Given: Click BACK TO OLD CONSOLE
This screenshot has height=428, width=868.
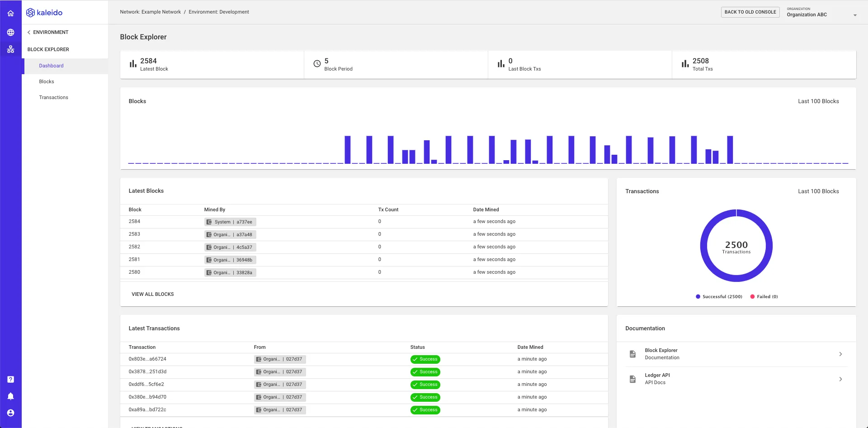Looking at the screenshot, I should [750, 12].
